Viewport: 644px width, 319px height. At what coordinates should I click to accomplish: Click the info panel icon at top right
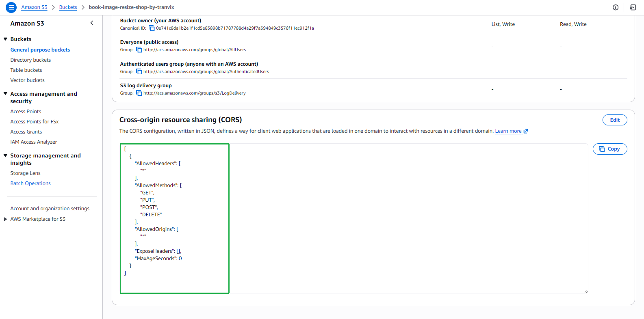[x=616, y=7]
